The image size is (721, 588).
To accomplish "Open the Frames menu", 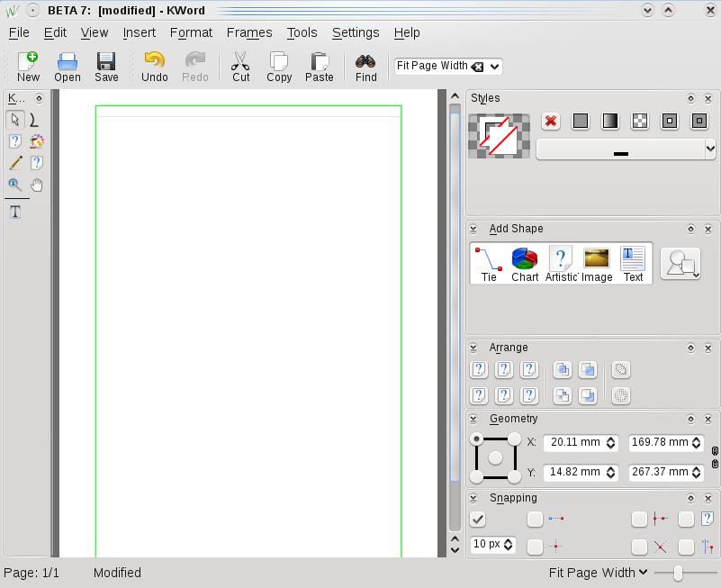I will pos(249,32).
